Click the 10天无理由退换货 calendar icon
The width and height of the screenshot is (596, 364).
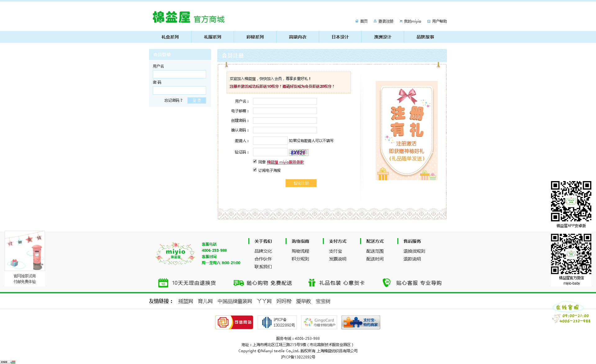163,283
